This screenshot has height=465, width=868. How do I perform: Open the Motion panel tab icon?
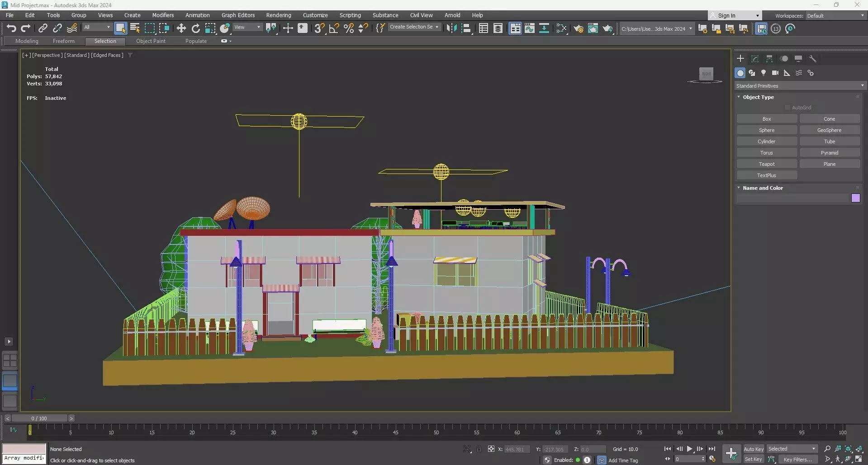784,59
